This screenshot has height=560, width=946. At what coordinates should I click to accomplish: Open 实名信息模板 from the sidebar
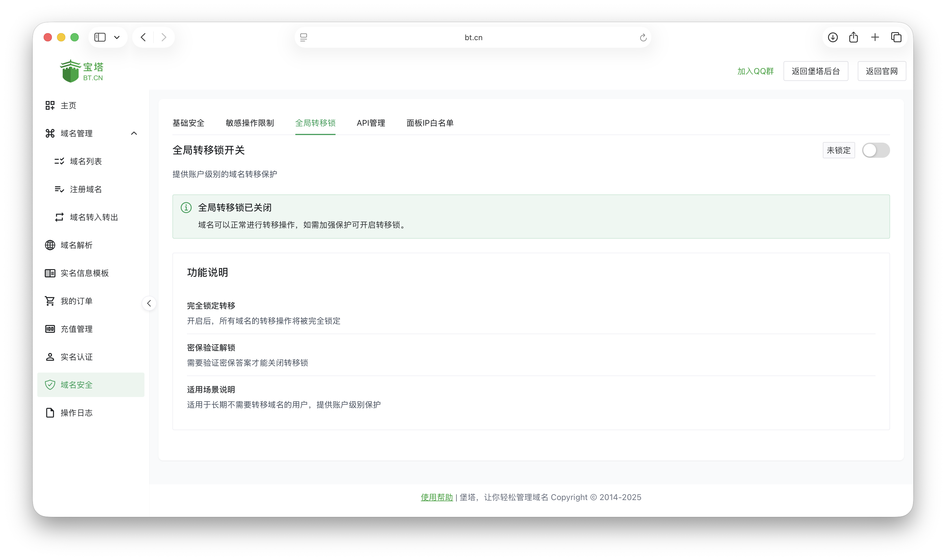[84, 273]
